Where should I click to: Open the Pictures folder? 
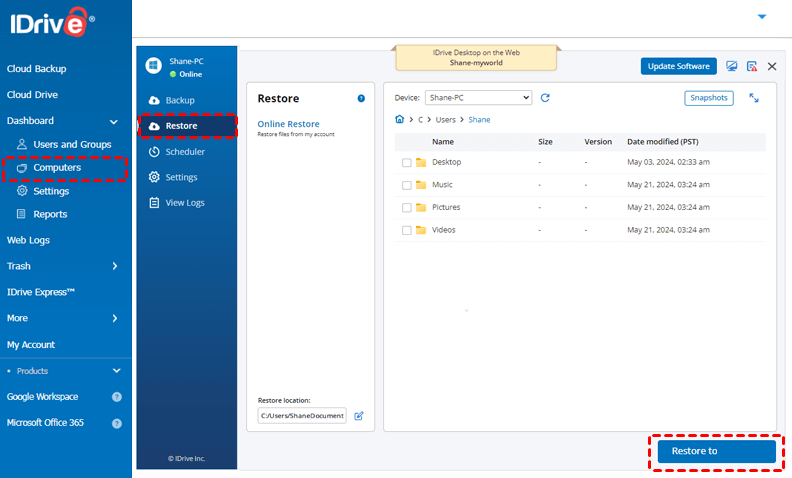446,207
